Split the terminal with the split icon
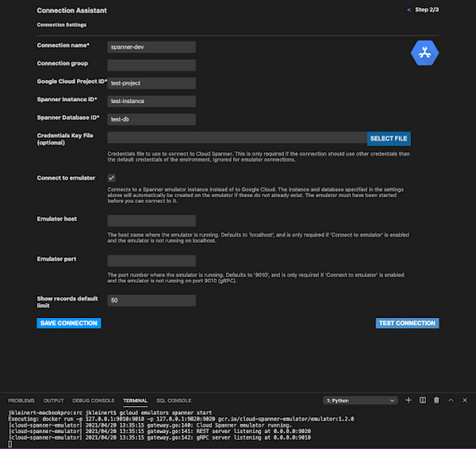 [x=422, y=400]
